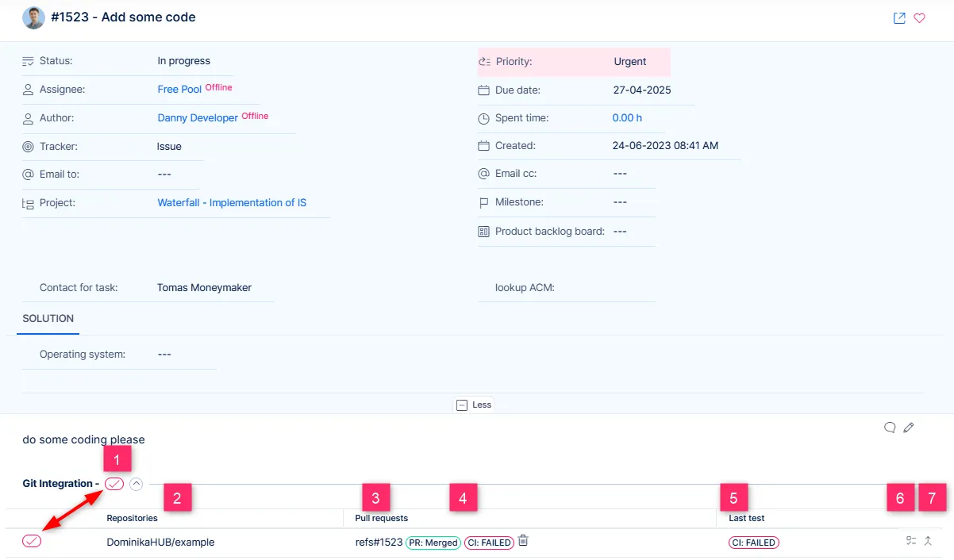Click the status badge beside Git Integration heading
This screenshot has width=954, height=560.
click(x=114, y=484)
